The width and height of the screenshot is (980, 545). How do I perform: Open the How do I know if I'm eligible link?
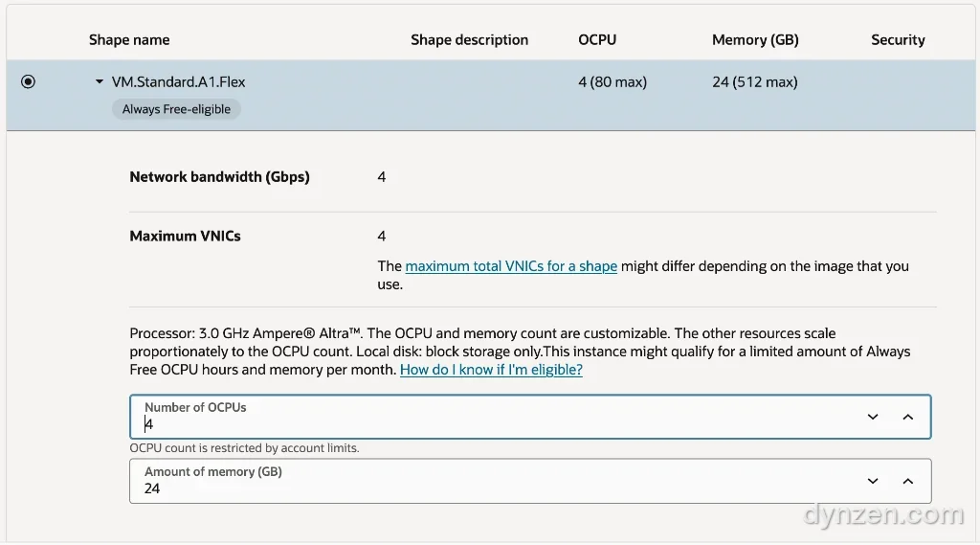(x=491, y=370)
